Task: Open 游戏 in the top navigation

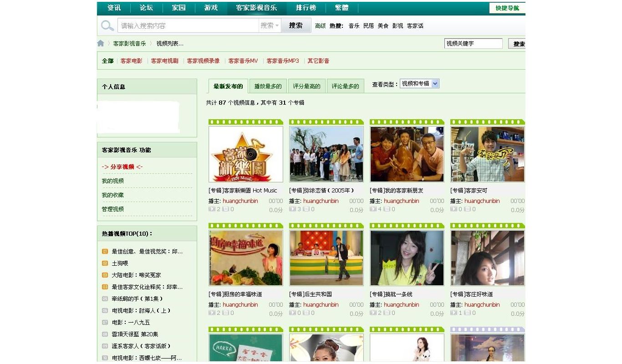Action: click(211, 8)
